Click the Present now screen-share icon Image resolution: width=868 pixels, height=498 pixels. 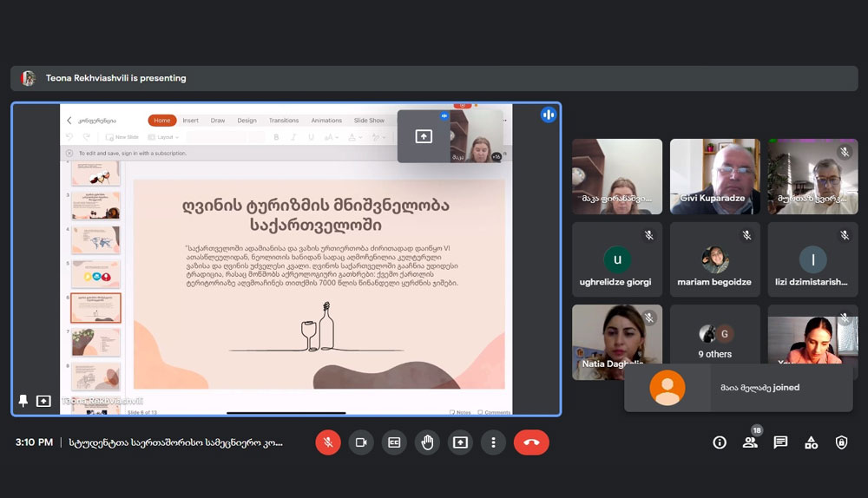pyautogui.click(x=460, y=442)
